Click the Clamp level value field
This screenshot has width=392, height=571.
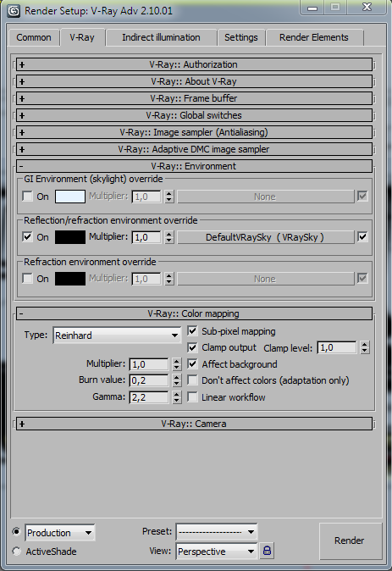pyautogui.click(x=337, y=348)
